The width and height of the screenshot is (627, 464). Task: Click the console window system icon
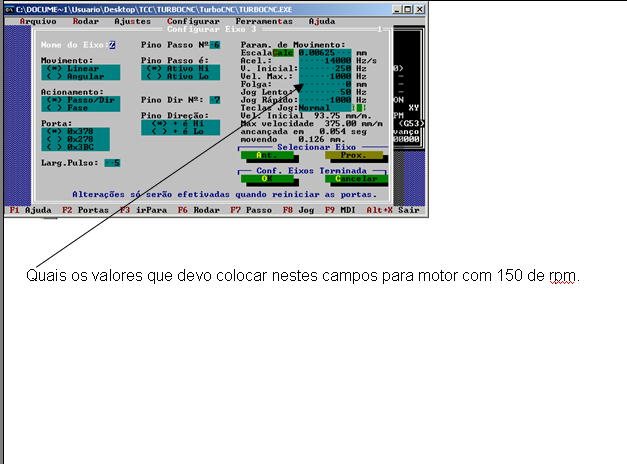9,9
